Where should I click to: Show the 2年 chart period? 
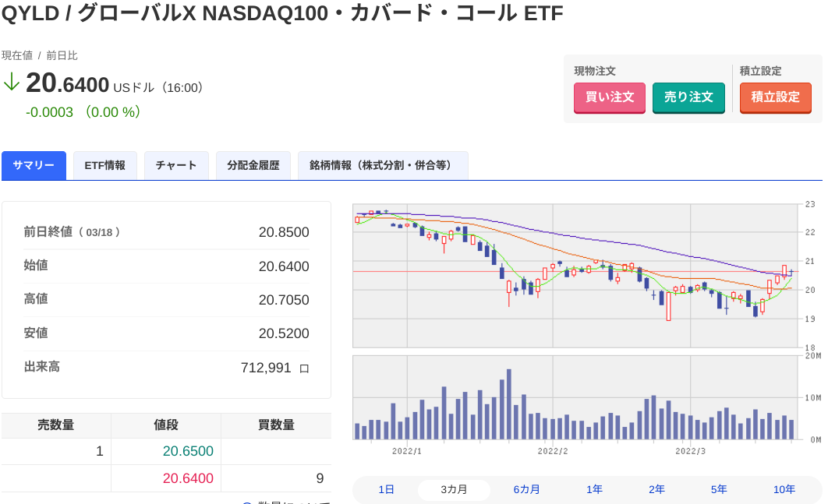point(656,489)
